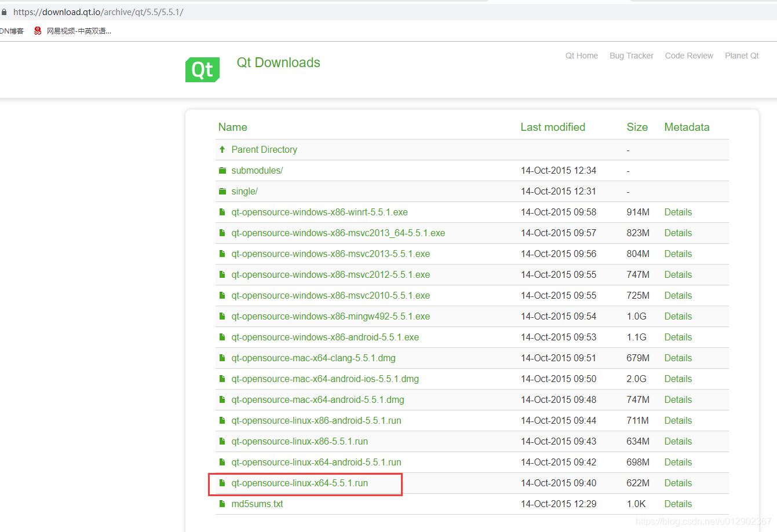This screenshot has width=777, height=532.
Task: Click file icon beside mac-x64-clang-5.5.1.dmg
Action: tap(222, 358)
